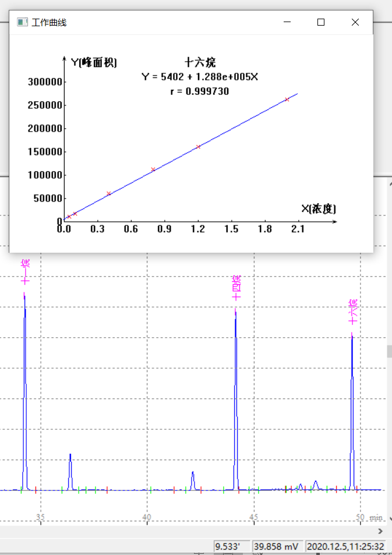Close the 工作曲线 calibration curve window
The height and width of the screenshot is (555, 392).
(x=355, y=22)
